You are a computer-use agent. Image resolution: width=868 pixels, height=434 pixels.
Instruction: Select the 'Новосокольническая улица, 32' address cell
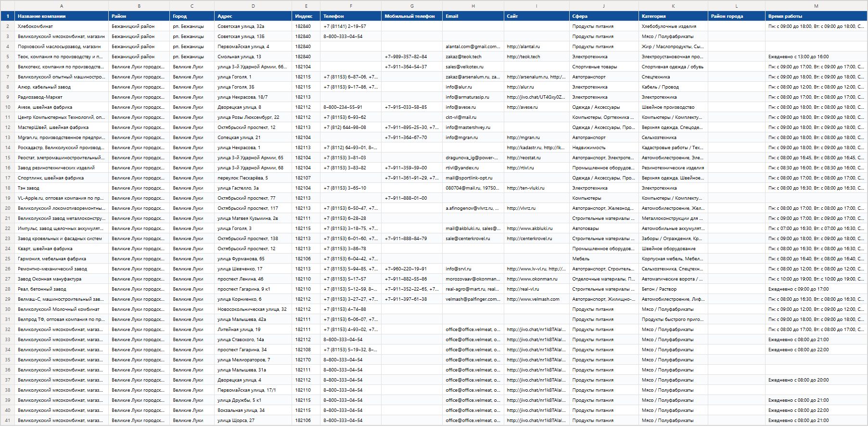point(253,309)
